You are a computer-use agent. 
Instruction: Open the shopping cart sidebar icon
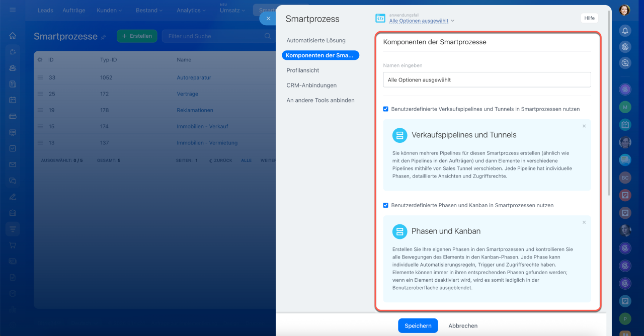13,245
